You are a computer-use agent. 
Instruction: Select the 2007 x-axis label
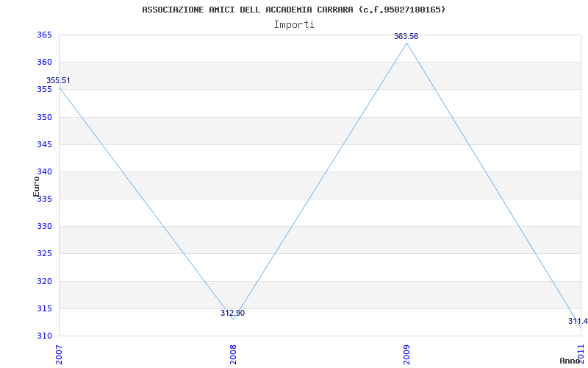[59, 355]
